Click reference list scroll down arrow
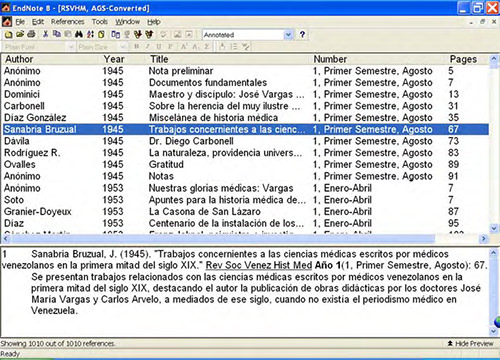500x360 pixels. coord(494,228)
